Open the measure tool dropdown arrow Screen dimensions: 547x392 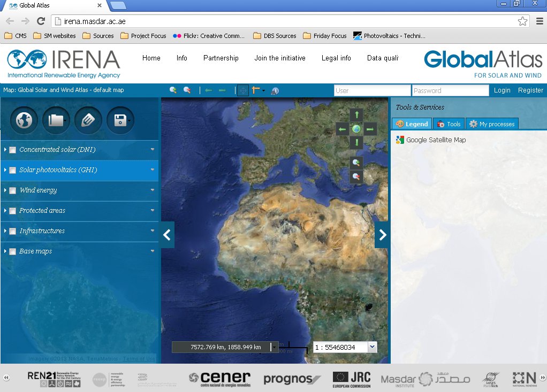tap(263, 90)
